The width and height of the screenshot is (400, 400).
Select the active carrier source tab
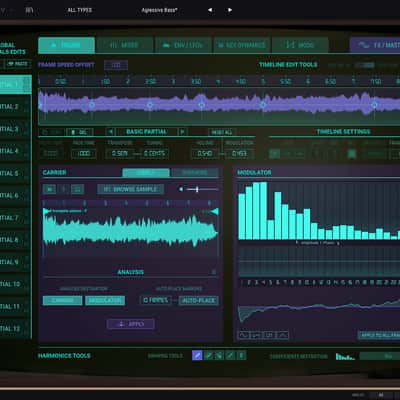point(146,172)
